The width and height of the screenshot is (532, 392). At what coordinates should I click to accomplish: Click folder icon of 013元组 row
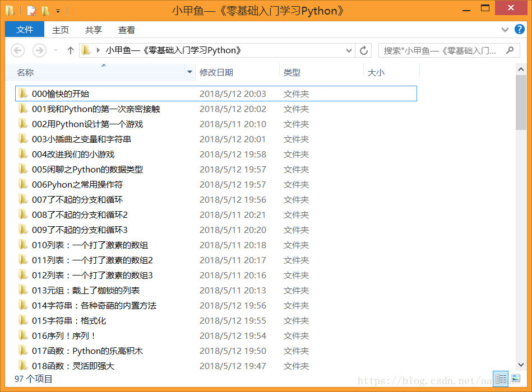[23, 290]
